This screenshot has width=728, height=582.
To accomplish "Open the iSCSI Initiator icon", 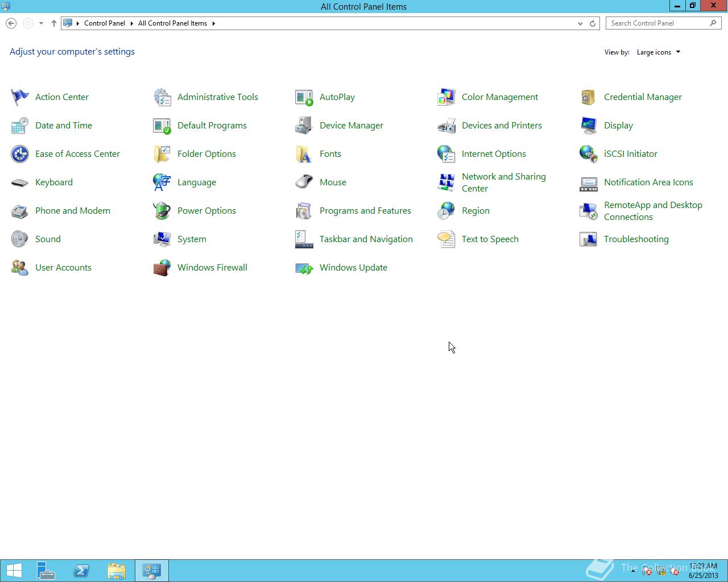I will point(589,154).
